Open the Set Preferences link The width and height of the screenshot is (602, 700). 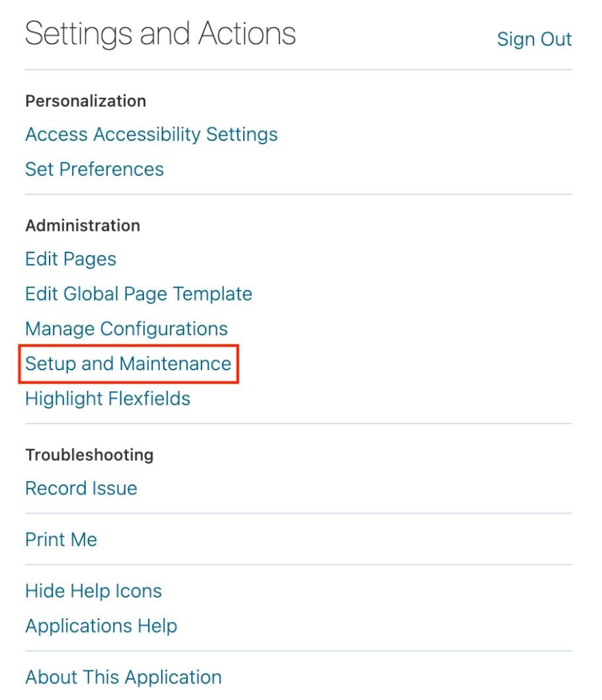[x=94, y=169]
